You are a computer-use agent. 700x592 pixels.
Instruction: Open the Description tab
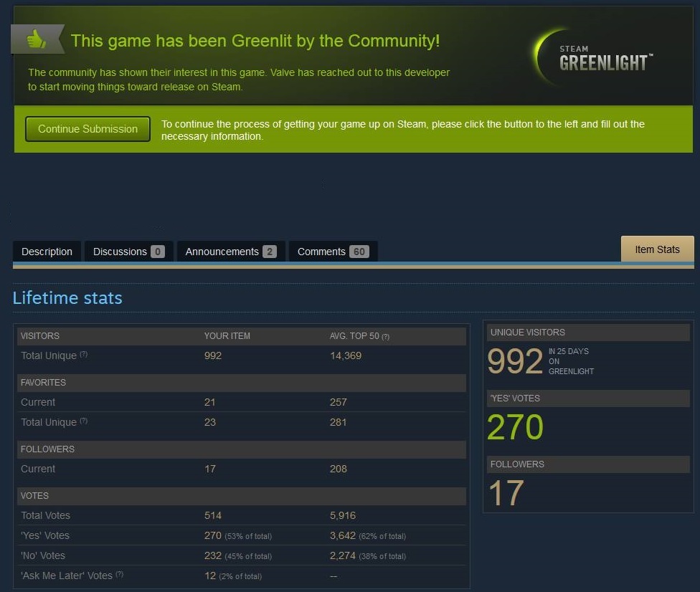coord(47,252)
